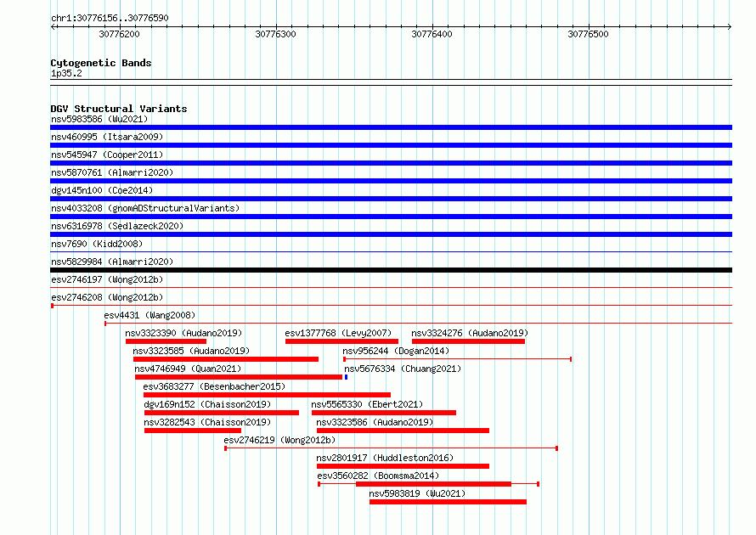Viewport: 756px width, 535px height.
Task: Click the 30776500 ruler position label
Action: [x=588, y=34]
